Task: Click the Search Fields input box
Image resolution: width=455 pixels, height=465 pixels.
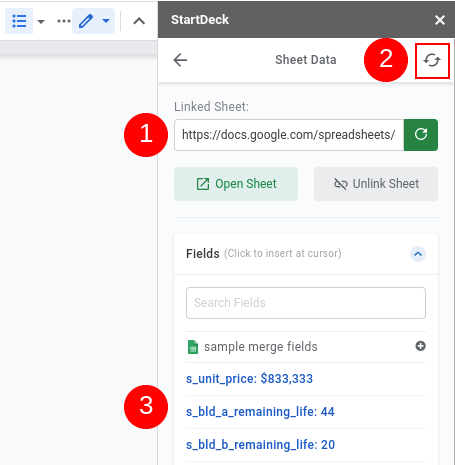Action: point(306,303)
